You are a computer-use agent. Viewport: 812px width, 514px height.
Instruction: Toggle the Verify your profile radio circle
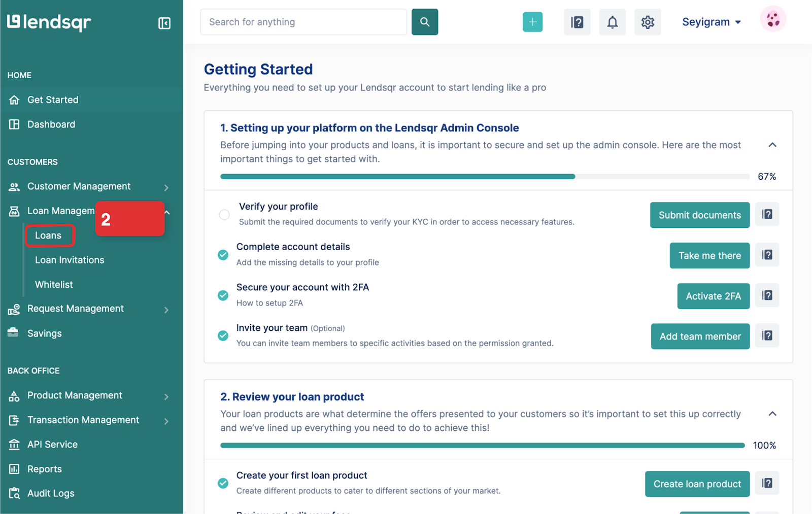pyautogui.click(x=224, y=215)
